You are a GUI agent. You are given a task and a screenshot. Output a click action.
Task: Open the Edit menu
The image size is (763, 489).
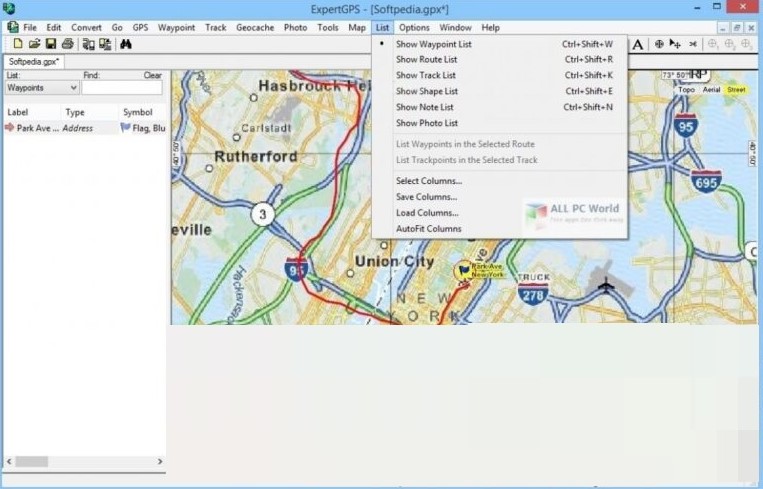pos(54,28)
